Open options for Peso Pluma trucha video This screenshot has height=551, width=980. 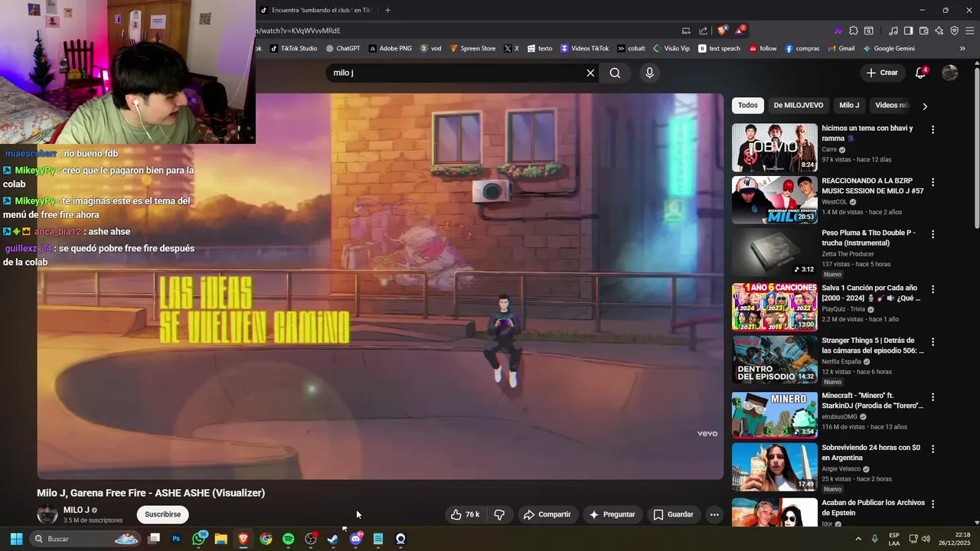(933, 234)
